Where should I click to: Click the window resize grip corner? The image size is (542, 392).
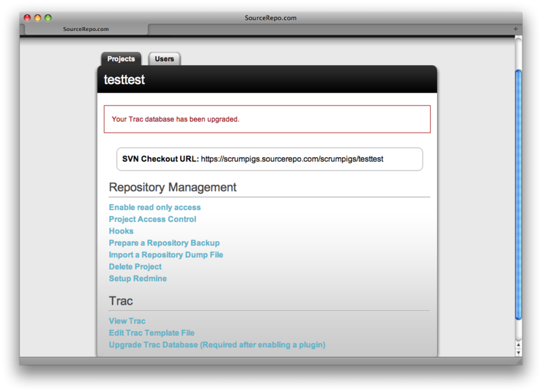(x=519, y=362)
